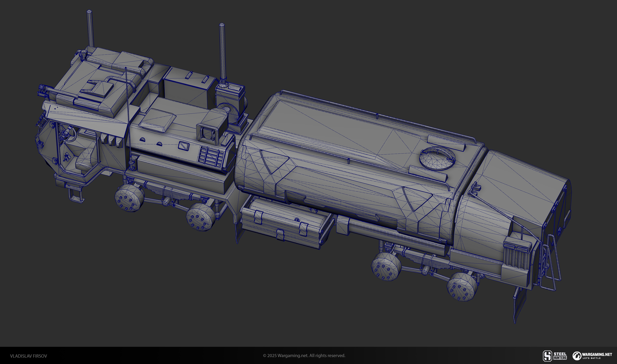This screenshot has height=364, width=617.
Task: Click the vented grille panel on the engine side
Action: click(x=211, y=156)
